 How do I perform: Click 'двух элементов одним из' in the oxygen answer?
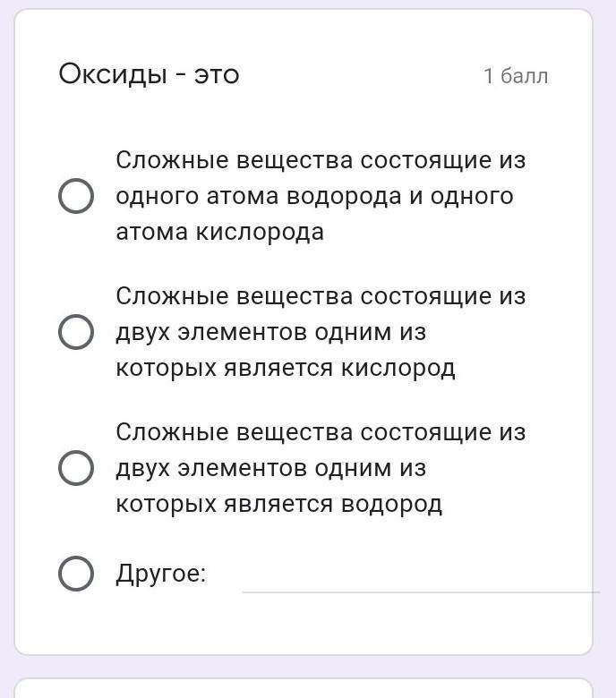click(270, 332)
